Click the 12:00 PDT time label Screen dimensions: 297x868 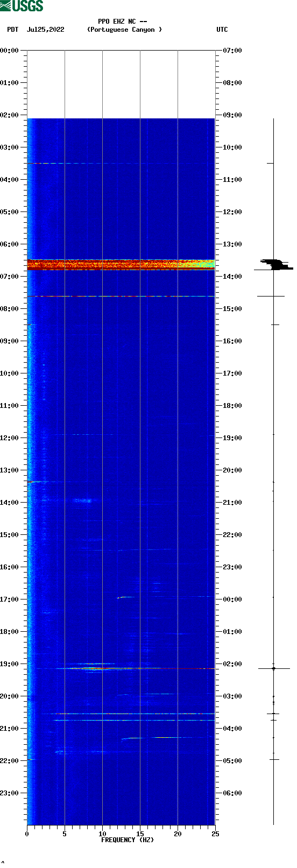(x=9, y=438)
